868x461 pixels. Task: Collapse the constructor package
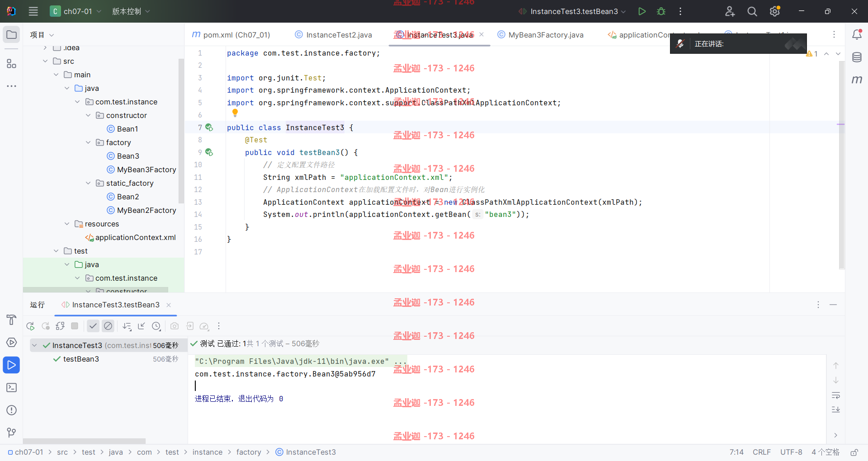88,115
